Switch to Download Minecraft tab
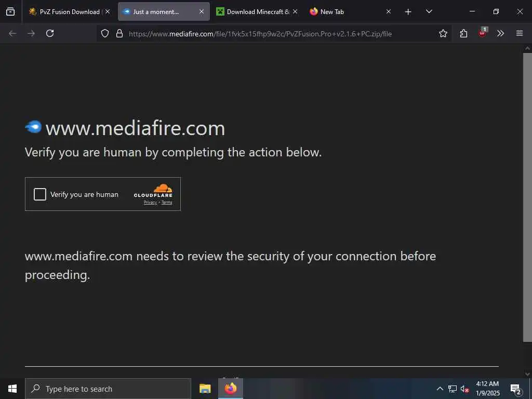 pyautogui.click(x=257, y=11)
